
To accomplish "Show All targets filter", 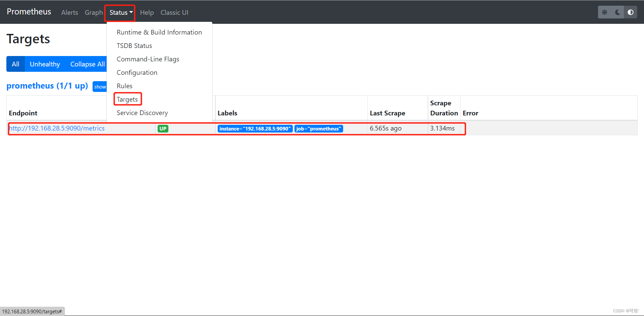I will (15, 64).
